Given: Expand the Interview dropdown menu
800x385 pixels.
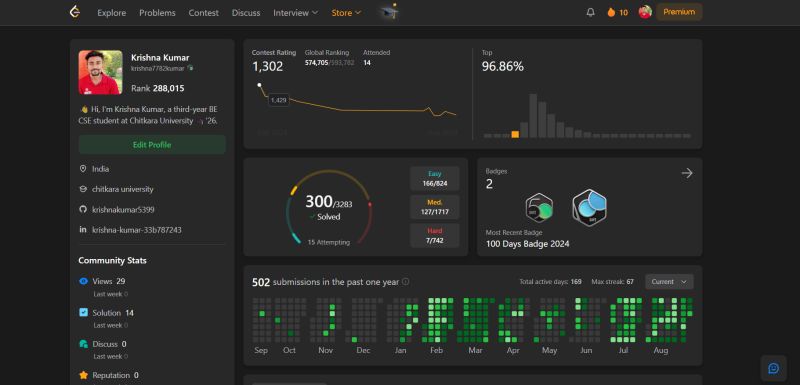Looking at the screenshot, I should (295, 13).
